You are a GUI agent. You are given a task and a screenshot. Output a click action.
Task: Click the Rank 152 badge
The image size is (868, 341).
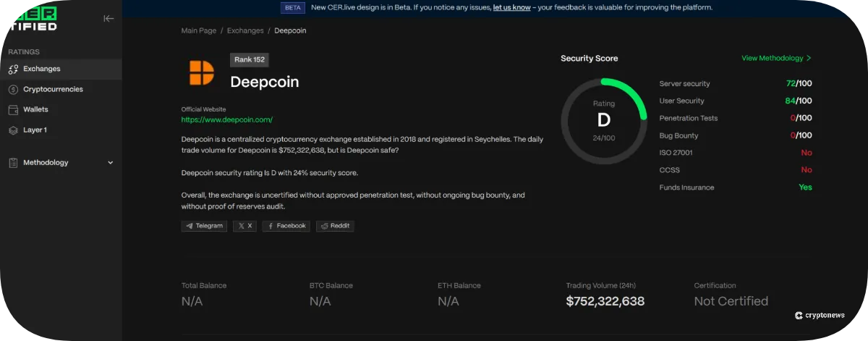click(250, 60)
